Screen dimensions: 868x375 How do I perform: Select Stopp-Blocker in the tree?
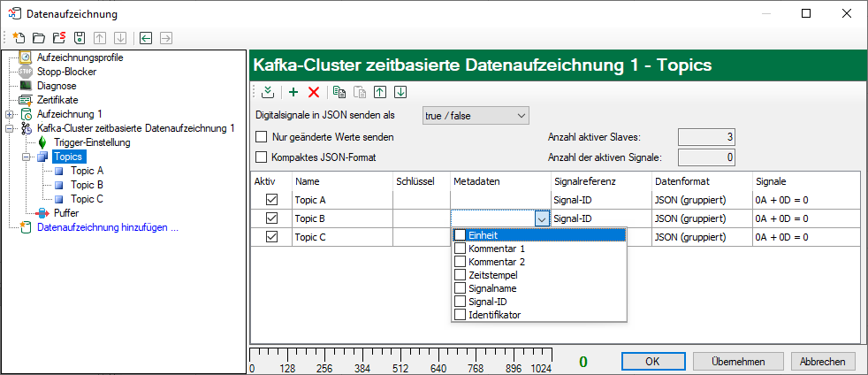[x=66, y=72]
